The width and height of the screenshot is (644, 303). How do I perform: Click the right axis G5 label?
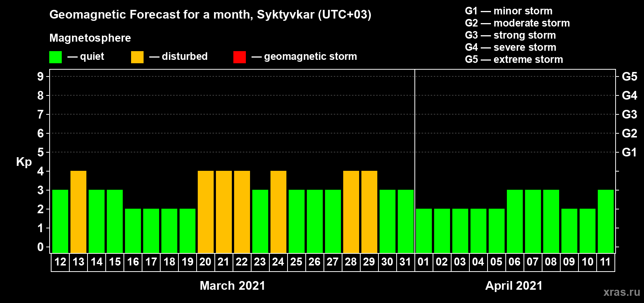(630, 77)
